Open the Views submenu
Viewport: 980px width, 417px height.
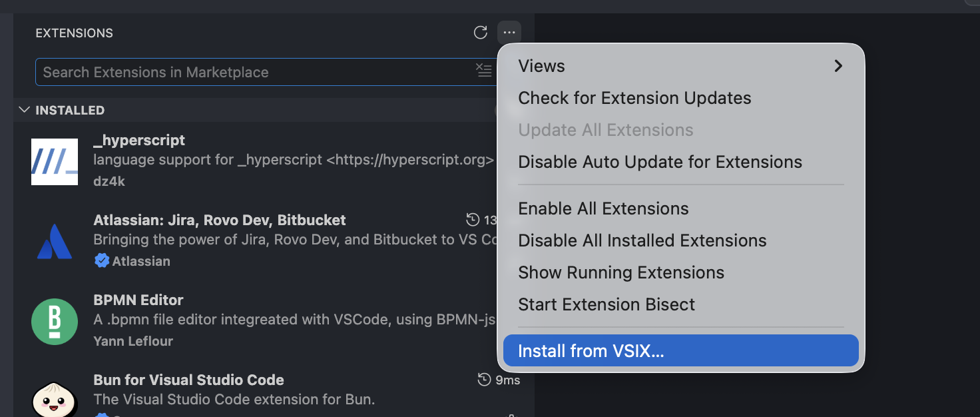(x=681, y=66)
